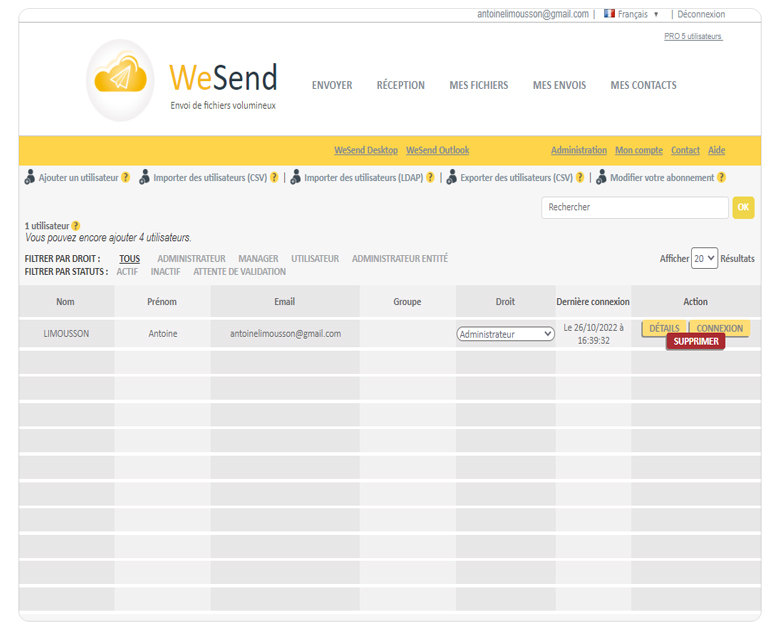Open the Mon compte link
780x630 pixels.
[639, 150]
